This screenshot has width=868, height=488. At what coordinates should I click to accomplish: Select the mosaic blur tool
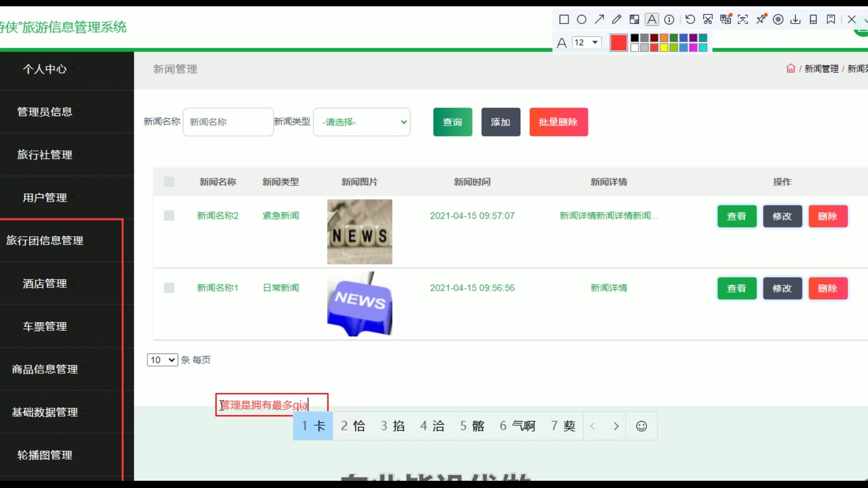[634, 19]
